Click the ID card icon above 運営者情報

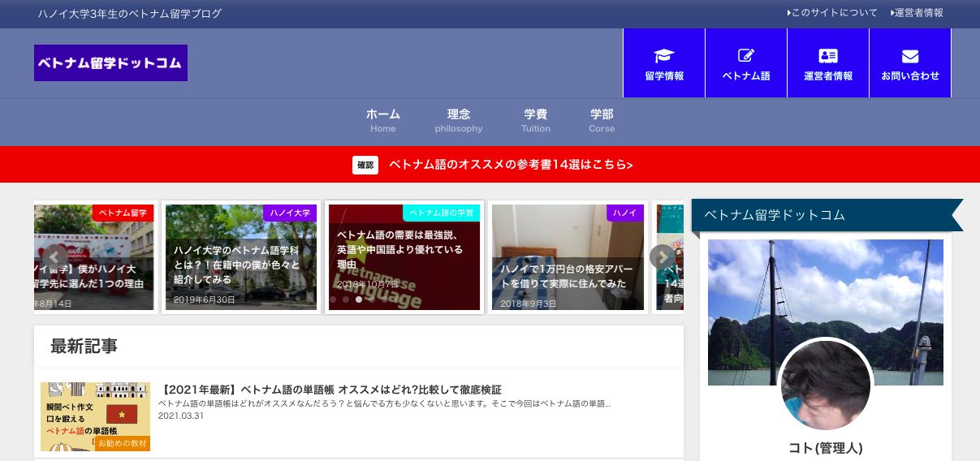click(828, 55)
